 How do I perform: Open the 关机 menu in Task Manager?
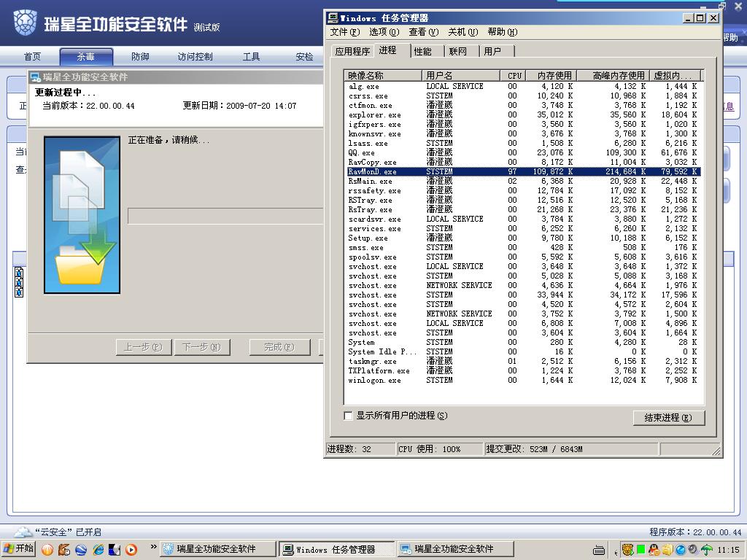[x=462, y=32]
